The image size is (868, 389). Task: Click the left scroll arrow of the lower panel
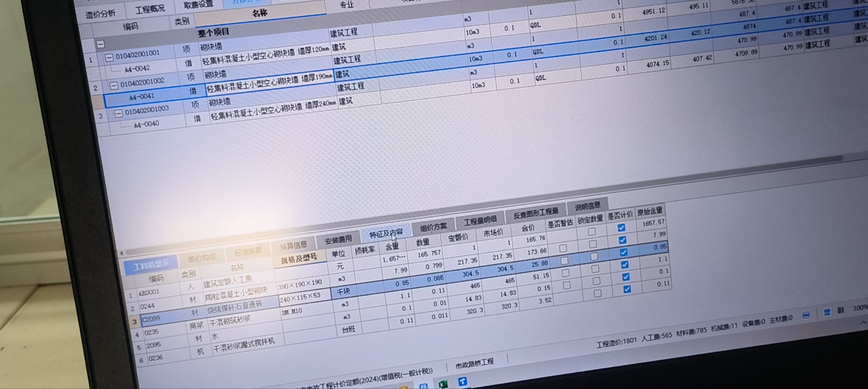(122, 253)
